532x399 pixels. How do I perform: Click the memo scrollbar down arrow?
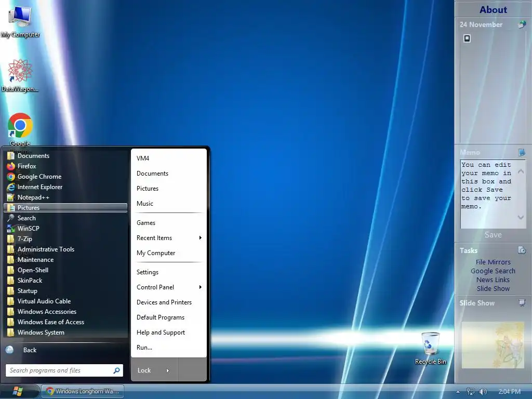[521, 217]
